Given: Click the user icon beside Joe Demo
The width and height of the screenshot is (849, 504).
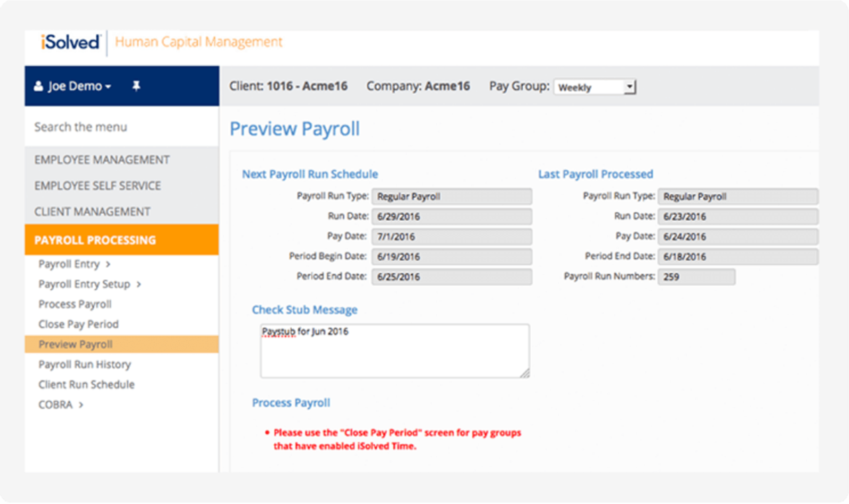Looking at the screenshot, I should pos(38,86).
